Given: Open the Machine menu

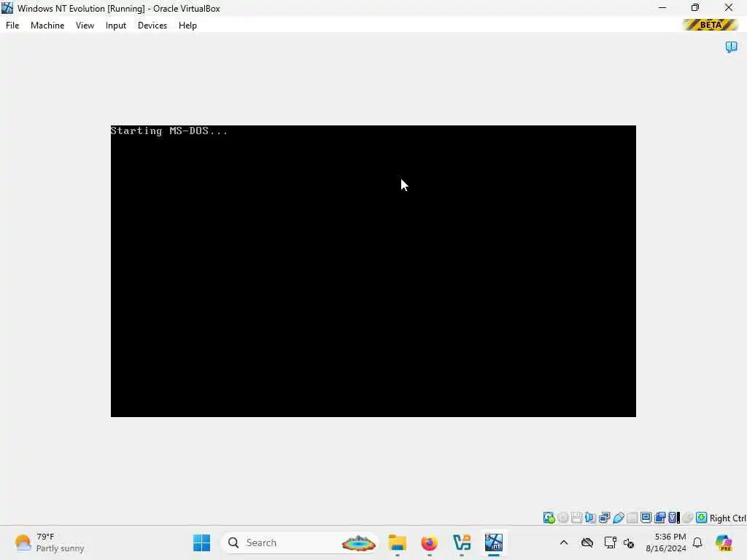Looking at the screenshot, I should click(47, 26).
